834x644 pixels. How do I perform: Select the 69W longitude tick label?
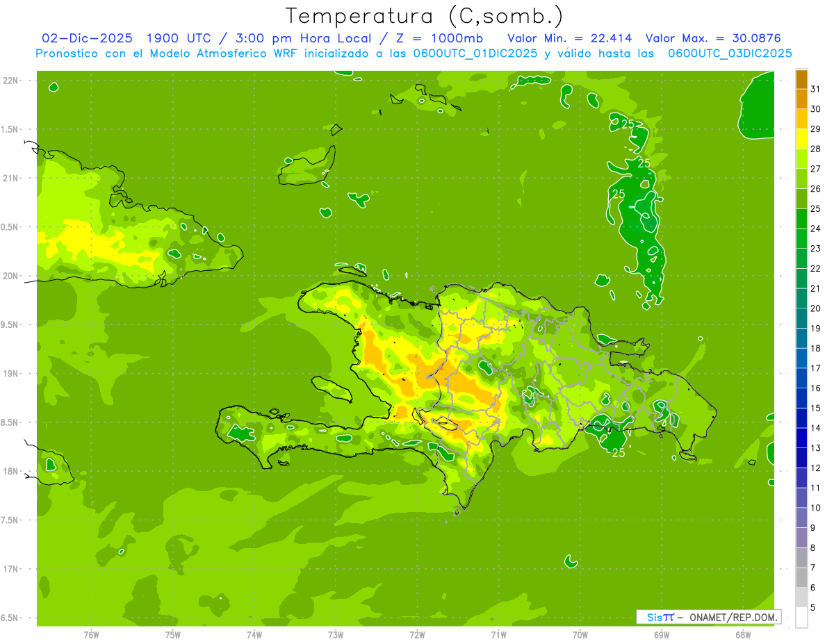(662, 635)
